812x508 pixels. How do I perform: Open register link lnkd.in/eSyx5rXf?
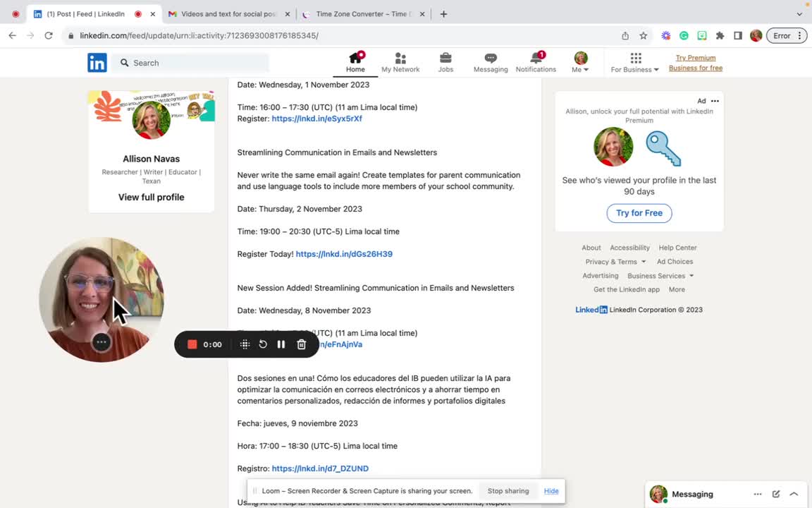pos(317,119)
